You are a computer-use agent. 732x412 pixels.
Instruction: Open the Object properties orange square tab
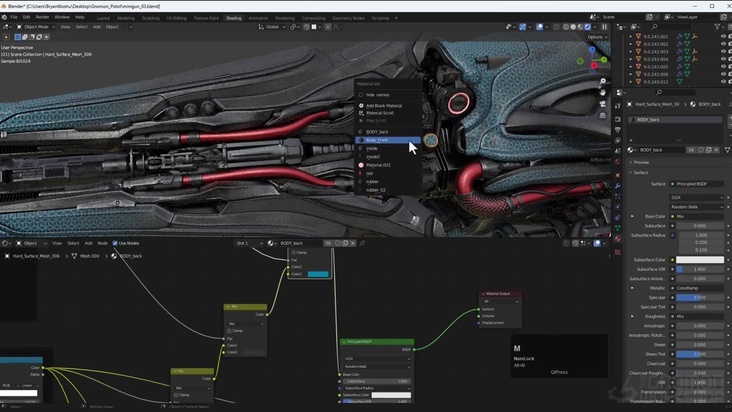[x=618, y=175]
